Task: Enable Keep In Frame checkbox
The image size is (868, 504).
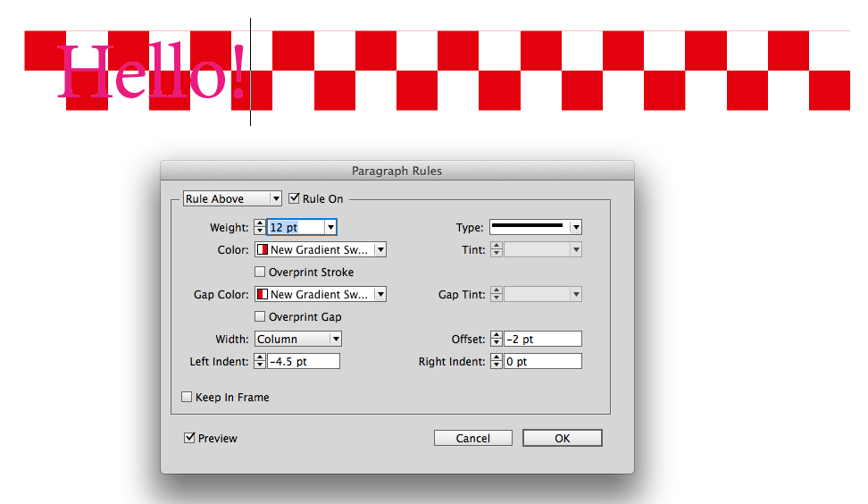Action: pyautogui.click(x=188, y=397)
